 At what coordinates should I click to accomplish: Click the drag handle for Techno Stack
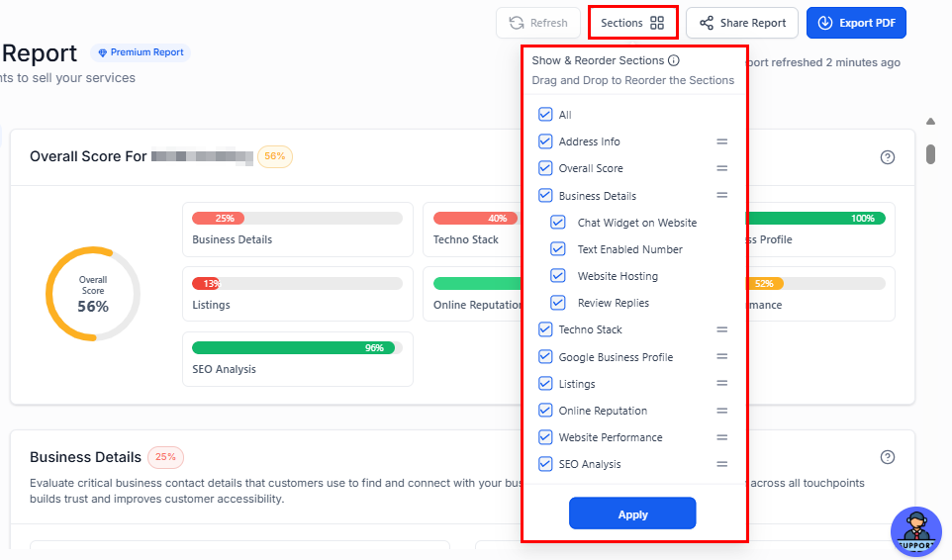click(x=721, y=329)
